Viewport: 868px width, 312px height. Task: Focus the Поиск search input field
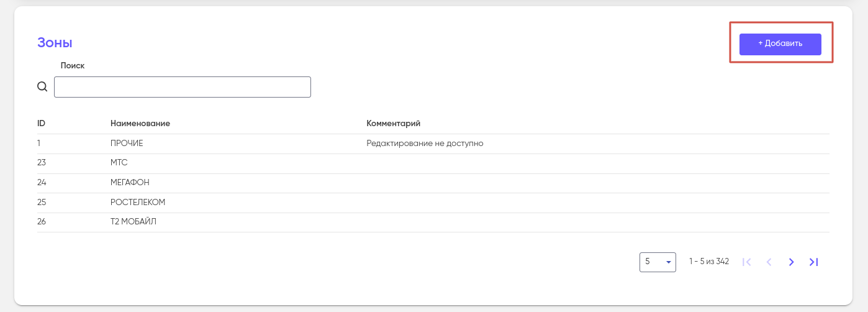coord(182,87)
